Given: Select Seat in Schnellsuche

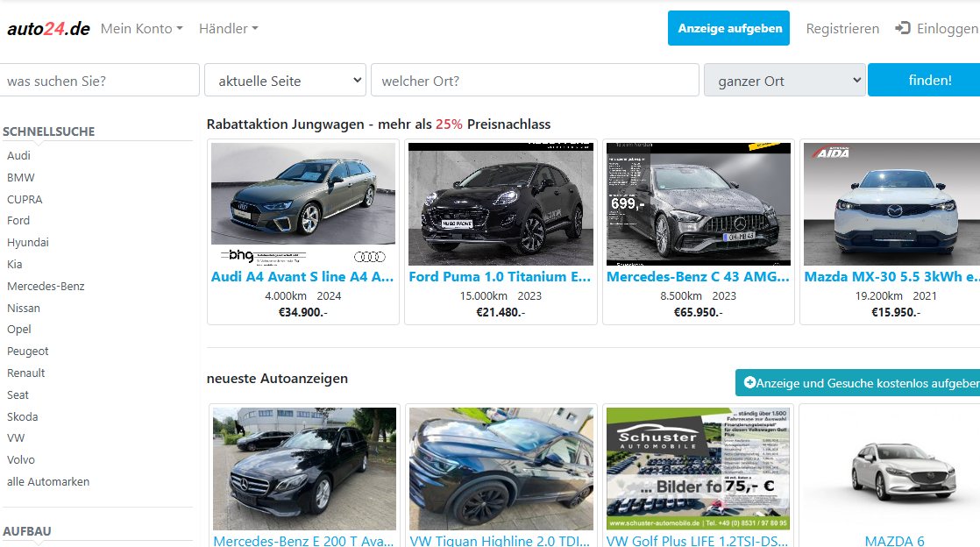Looking at the screenshot, I should point(18,395).
